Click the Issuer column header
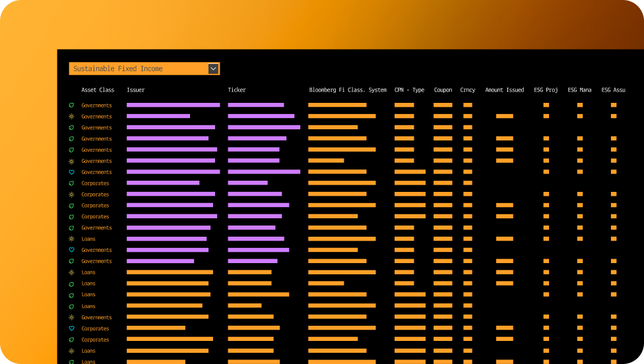The width and height of the screenshot is (644, 364). [x=135, y=90]
